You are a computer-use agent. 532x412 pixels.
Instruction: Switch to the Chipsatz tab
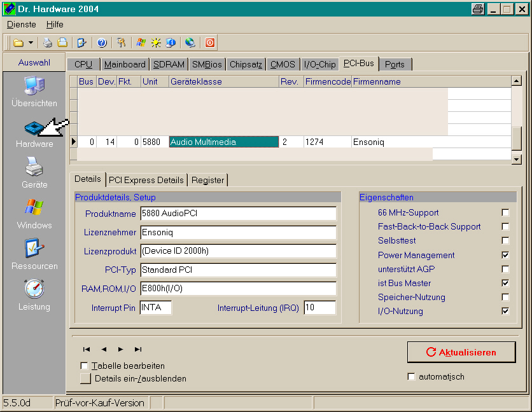(x=246, y=64)
